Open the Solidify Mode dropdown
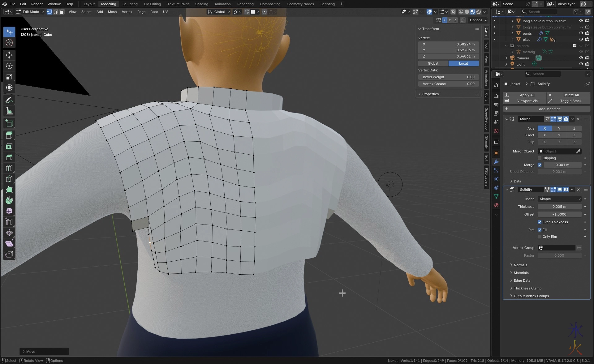Viewport: 594px width, 364px height. [559, 199]
